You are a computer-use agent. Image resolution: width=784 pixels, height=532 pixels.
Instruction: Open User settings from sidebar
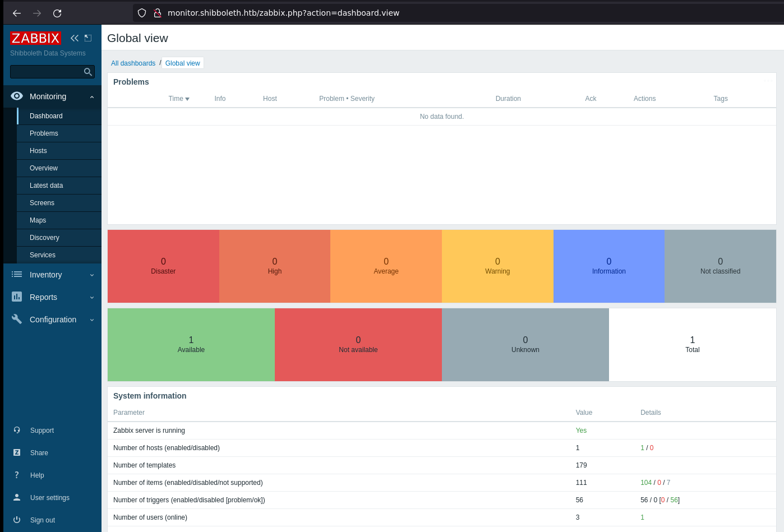click(x=49, y=497)
